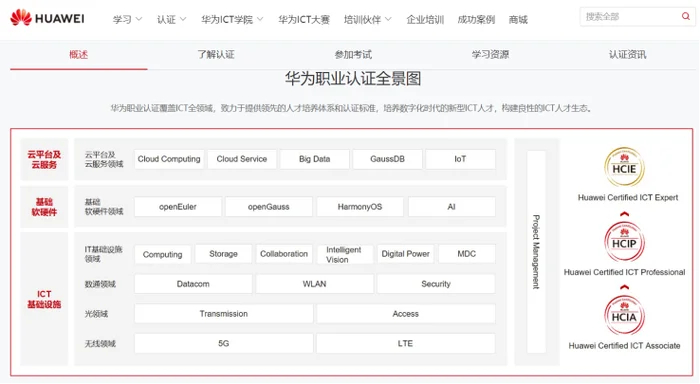Click the 基础软硬件 category heading
The width and height of the screenshot is (700, 384).
pyautogui.click(x=44, y=207)
